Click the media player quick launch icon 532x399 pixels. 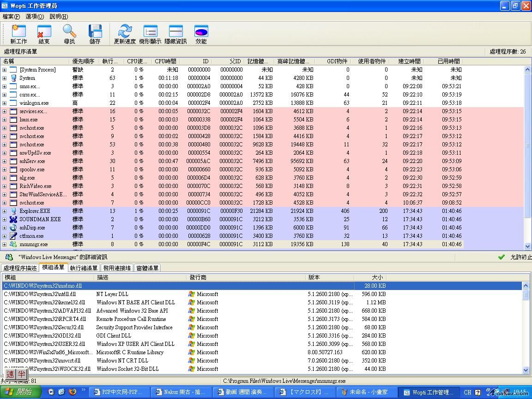(51, 392)
